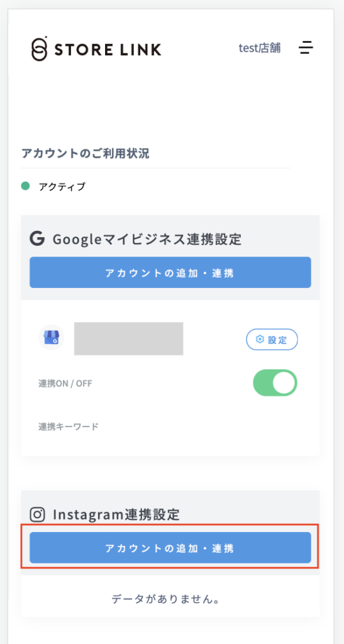344x644 pixels.
Task: Click the Google G icon
Action: [37, 238]
